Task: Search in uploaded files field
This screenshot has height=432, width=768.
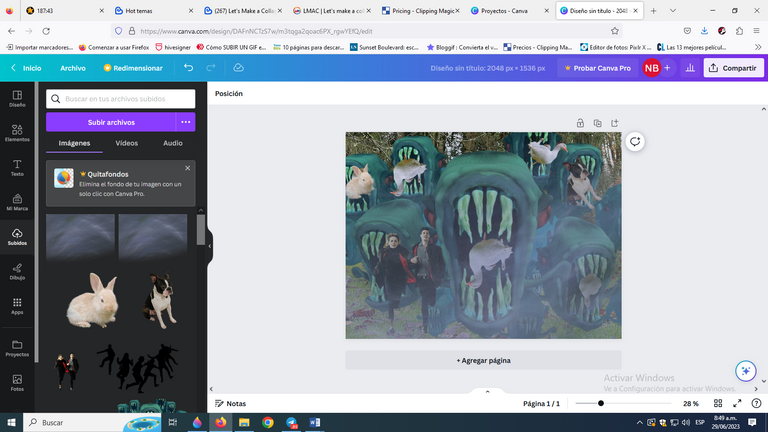Action: (x=120, y=99)
